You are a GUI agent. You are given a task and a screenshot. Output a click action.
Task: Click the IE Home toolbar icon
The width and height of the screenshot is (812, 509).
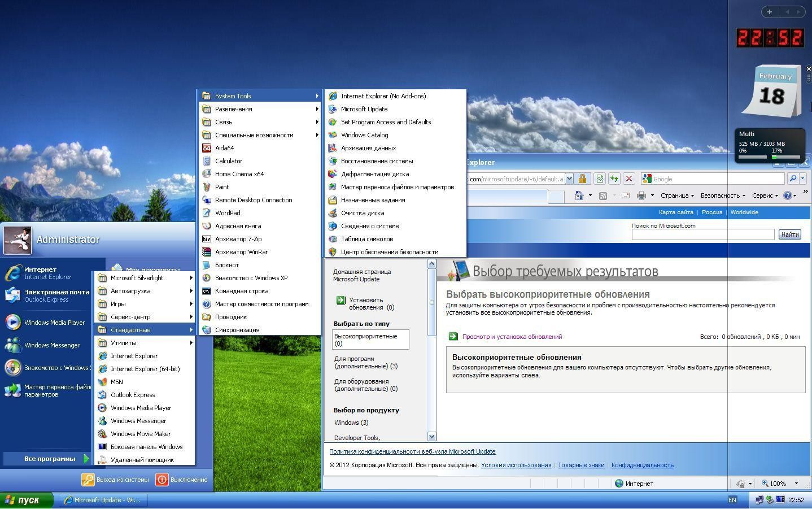click(x=579, y=195)
